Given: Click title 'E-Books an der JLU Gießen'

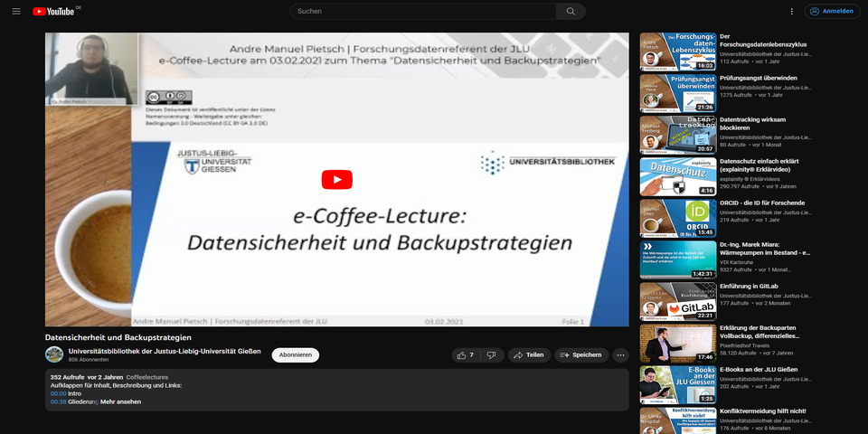Looking at the screenshot, I should [758, 370].
